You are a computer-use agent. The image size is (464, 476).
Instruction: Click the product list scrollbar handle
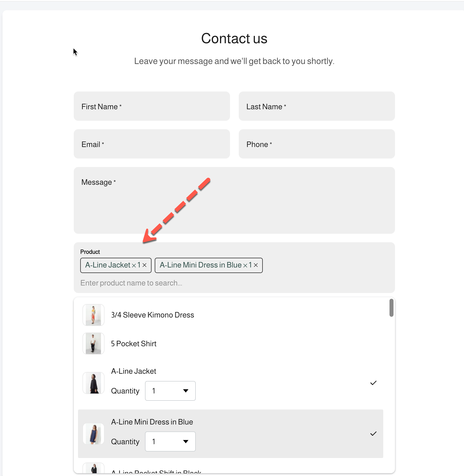click(x=391, y=308)
